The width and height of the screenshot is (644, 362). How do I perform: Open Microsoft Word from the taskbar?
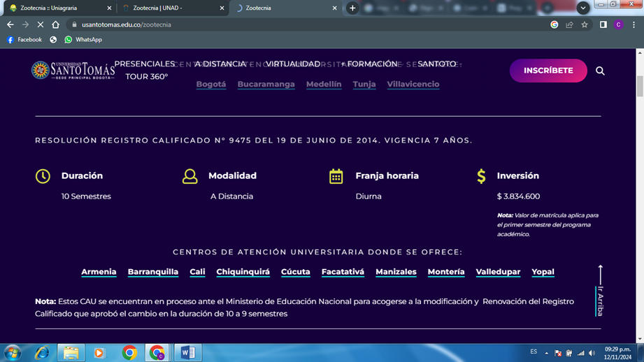(x=187, y=352)
